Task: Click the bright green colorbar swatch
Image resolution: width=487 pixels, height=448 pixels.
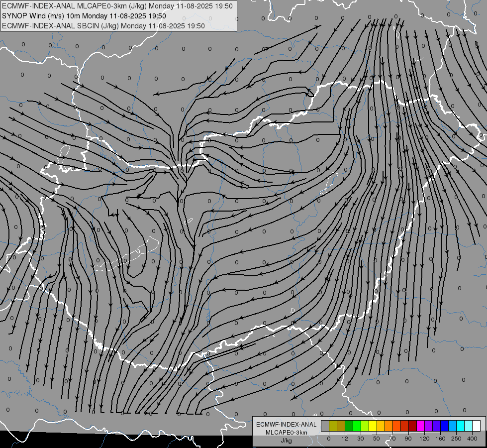Action: (x=357, y=426)
